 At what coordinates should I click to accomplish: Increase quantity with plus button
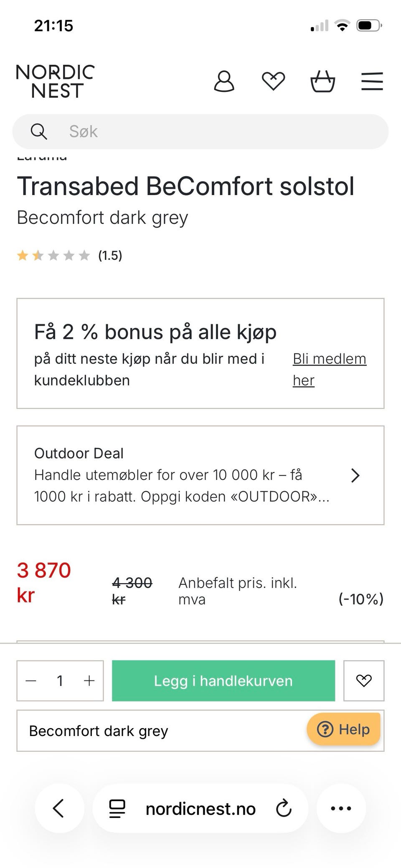[x=89, y=681]
